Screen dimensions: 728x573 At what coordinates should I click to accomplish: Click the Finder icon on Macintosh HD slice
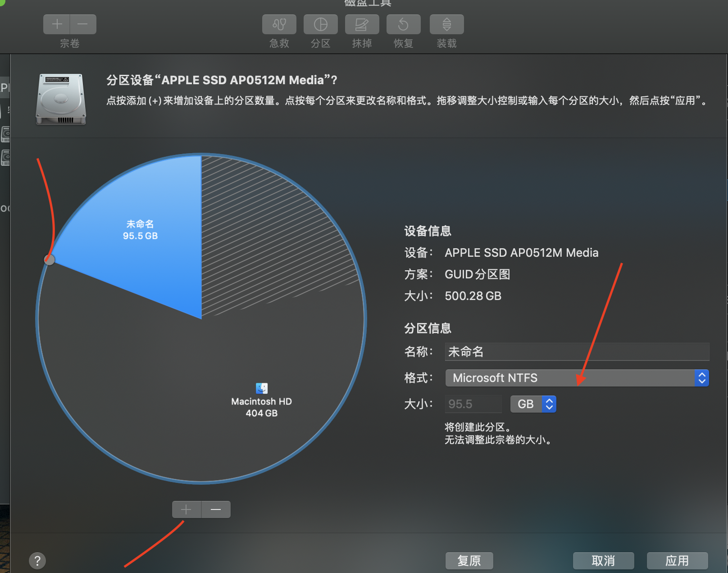262,388
